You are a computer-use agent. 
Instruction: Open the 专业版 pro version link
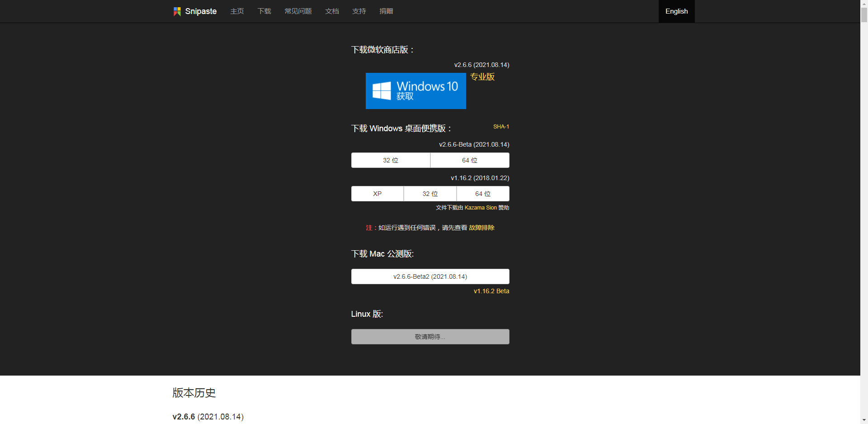coord(482,77)
